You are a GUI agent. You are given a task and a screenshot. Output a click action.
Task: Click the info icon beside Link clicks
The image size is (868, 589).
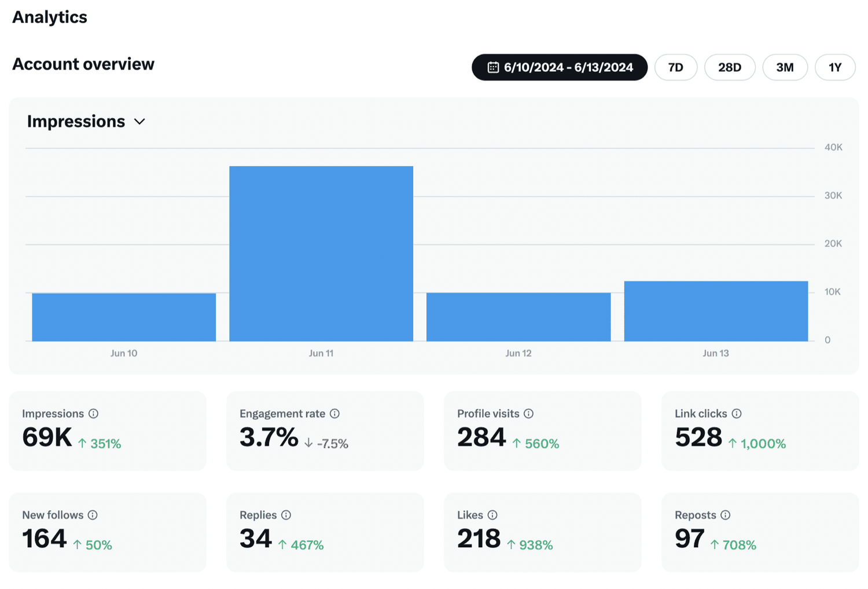click(x=736, y=414)
